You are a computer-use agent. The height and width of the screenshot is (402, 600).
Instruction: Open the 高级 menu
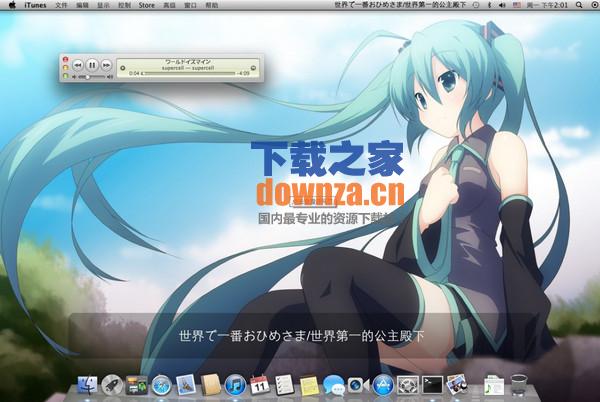click(x=170, y=5)
